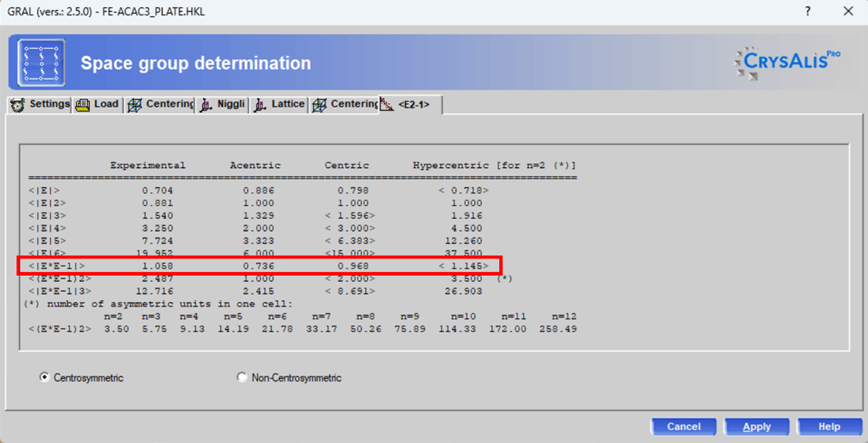Open Centering tab right of Lattice

[346, 105]
